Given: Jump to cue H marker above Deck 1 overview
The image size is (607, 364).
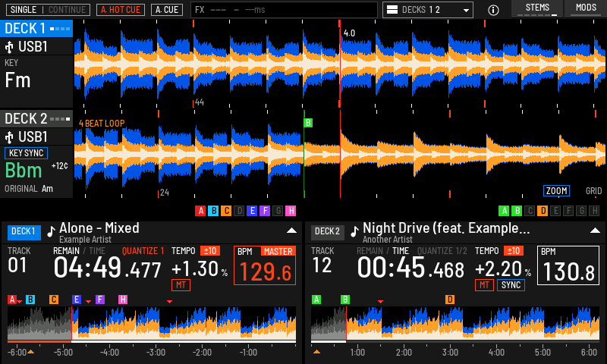Looking at the screenshot, I should click(123, 300).
